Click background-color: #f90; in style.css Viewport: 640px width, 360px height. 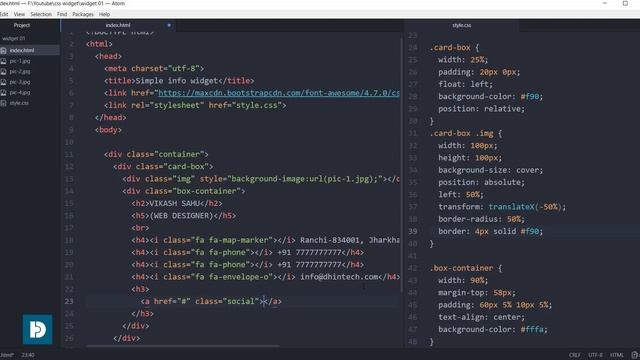click(491, 97)
